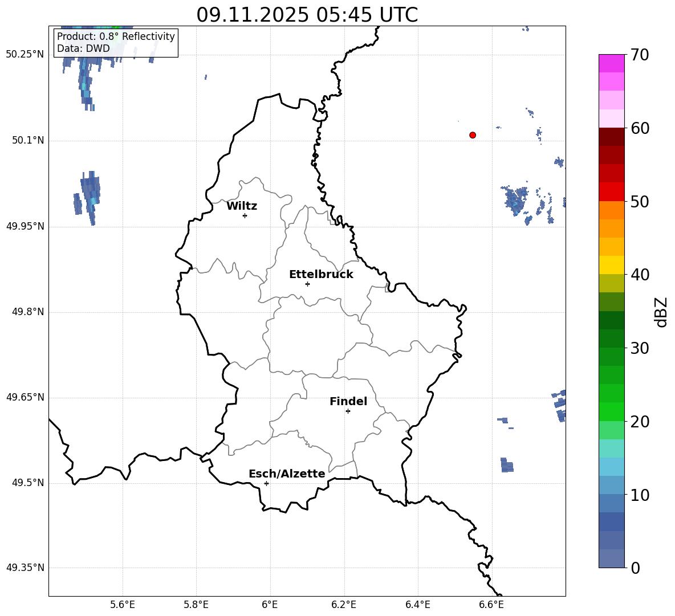
Task: Click the colorbar tick label 20
Action: point(640,421)
